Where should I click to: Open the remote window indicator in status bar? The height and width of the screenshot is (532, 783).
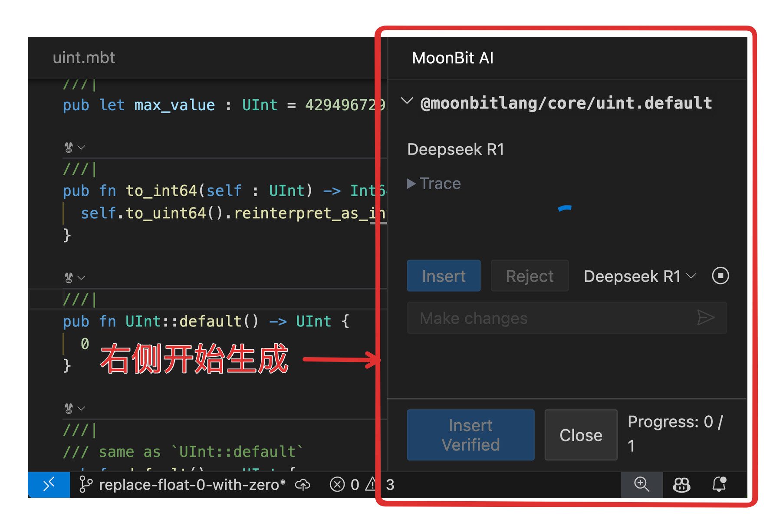pyautogui.click(x=49, y=484)
